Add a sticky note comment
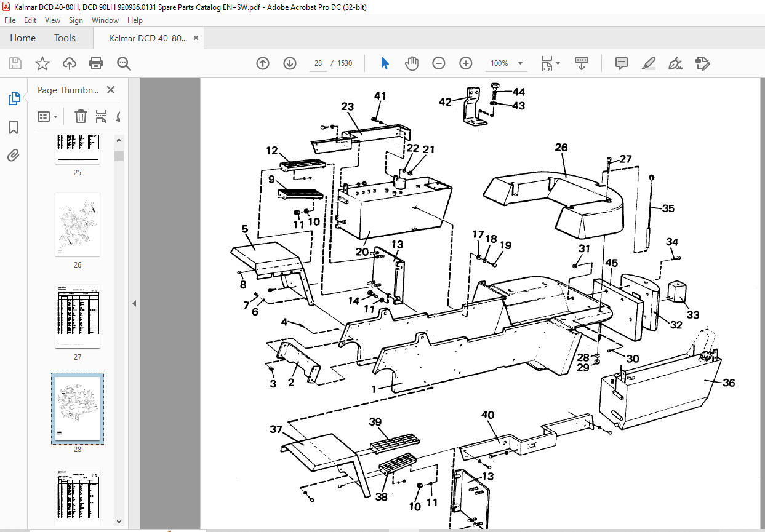The width and height of the screenshot is (765, 532). click(x=622, y=63)
